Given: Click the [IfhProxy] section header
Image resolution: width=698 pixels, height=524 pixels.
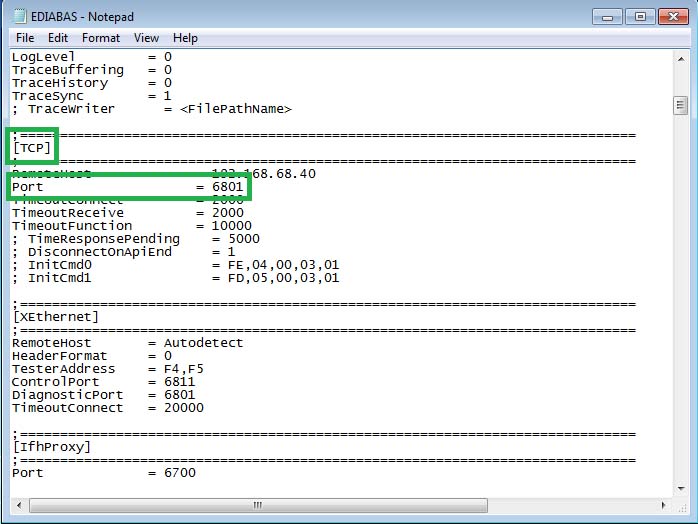Looking at the screenshot, I should click(x=52, y=447).
